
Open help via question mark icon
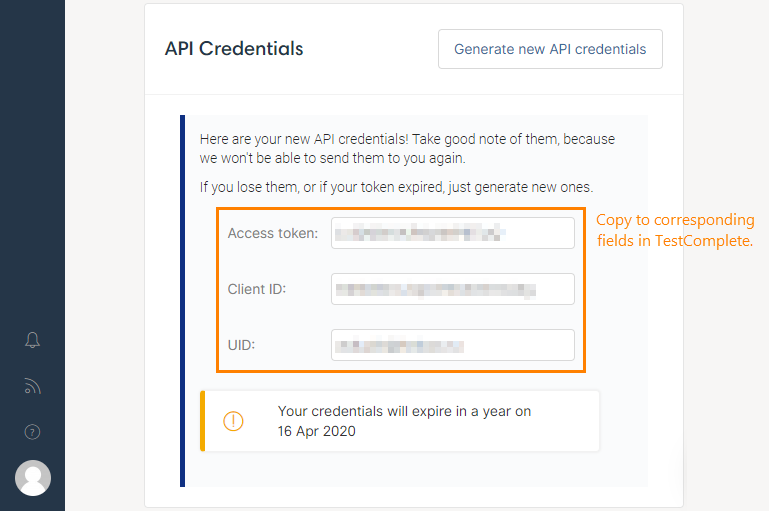click(32, 432)
